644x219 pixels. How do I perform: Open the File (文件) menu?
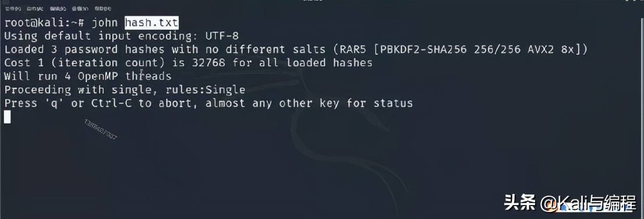[13, 9]
